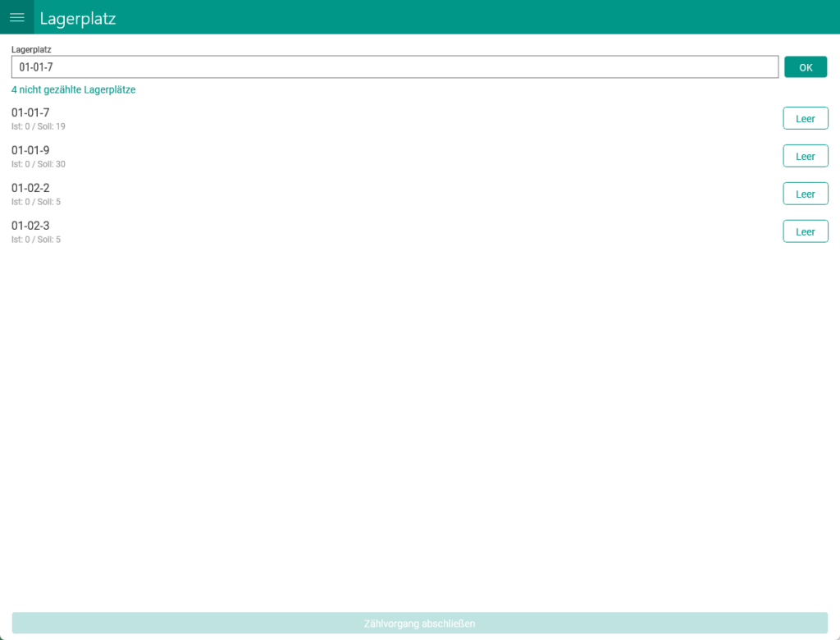Click the Ist/Soll subtext under 01-02-3
840x640 pixels.
coord(36,240)
